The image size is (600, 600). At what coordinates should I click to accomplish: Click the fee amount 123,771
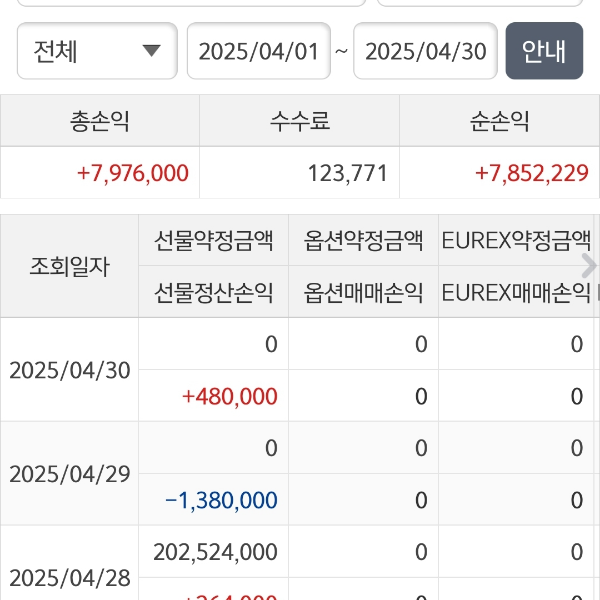pyautogui.click(x=347, y=173)
